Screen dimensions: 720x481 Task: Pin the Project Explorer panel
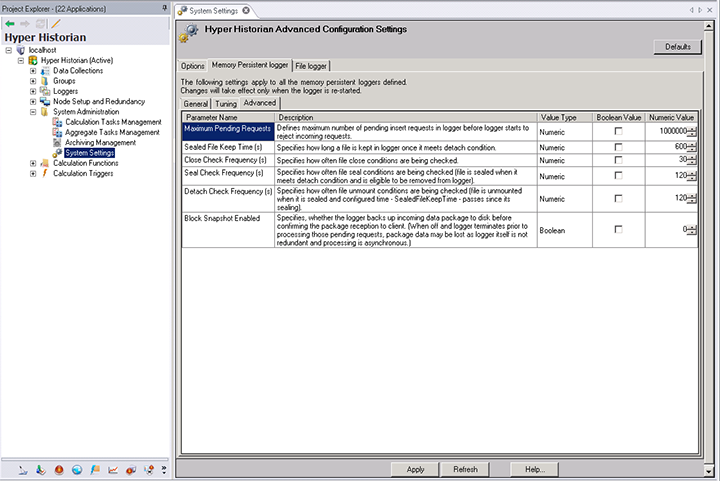pos(164,8)
